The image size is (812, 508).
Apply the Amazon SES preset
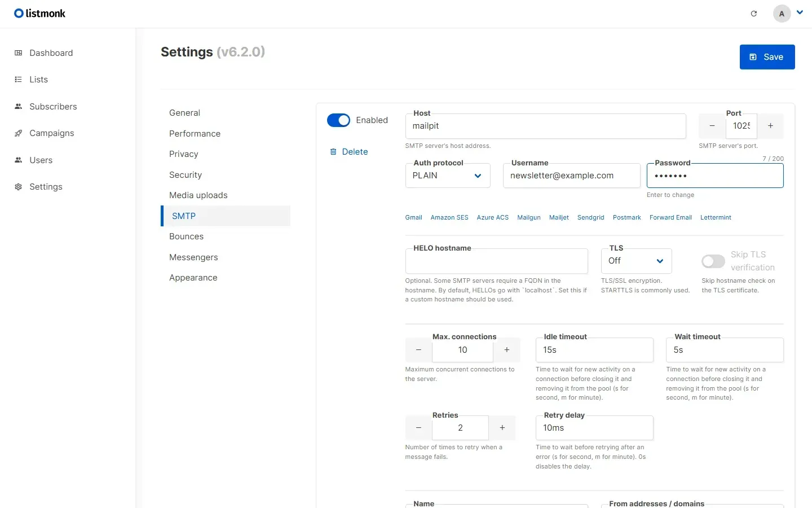[x=449, y=217]
